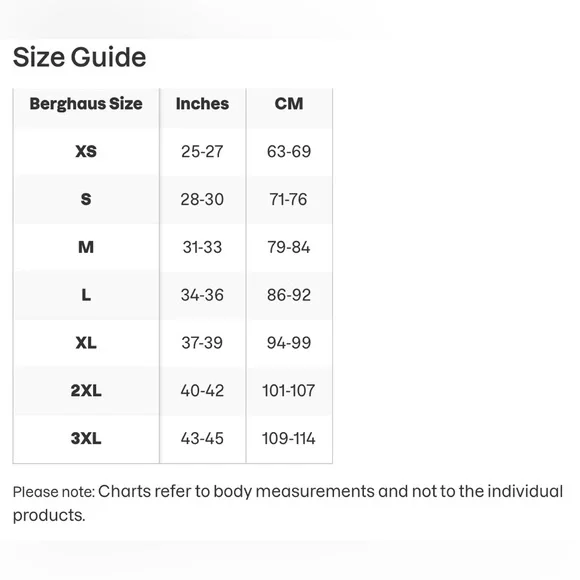Select the 101-107 cm cell
Image resolution: width=580 pixels, height=580 pixels.
tap(289, 391)
